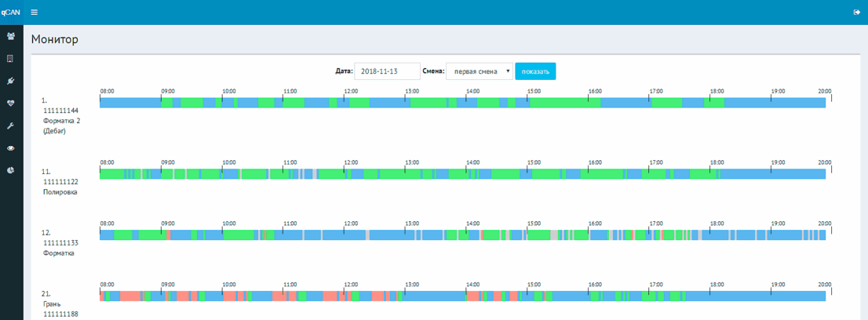Open the plug connections sidebar icon

click(x=10, y=81)
